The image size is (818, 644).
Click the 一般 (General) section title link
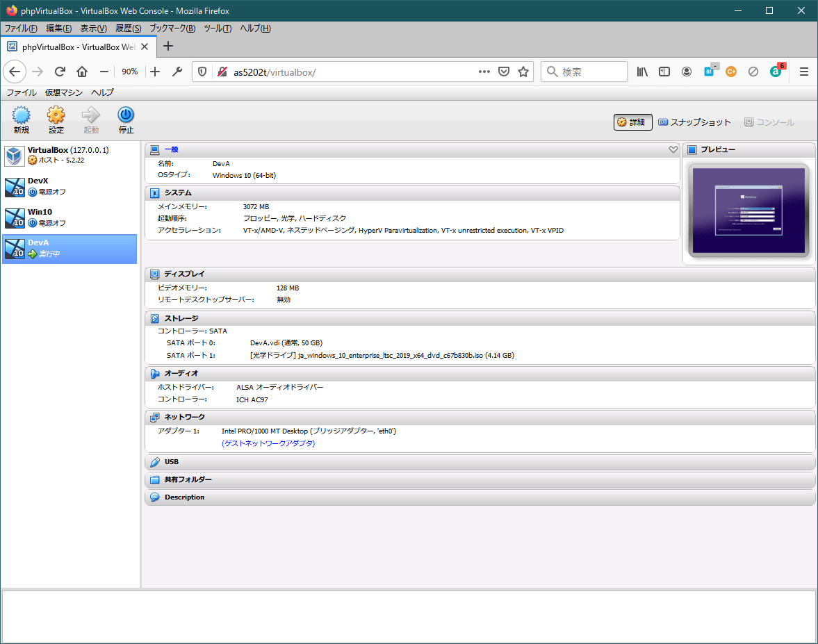[171, 149]
